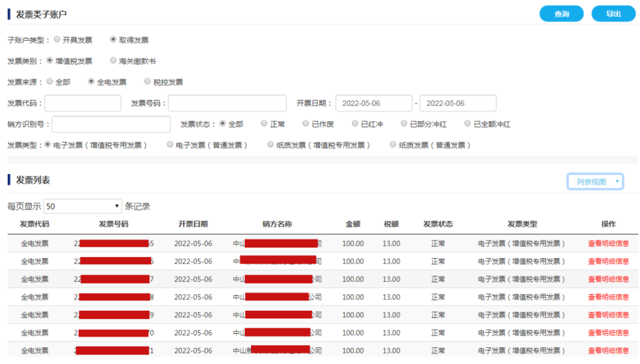This screenshot has height=364, width=640.
Task: Click the 导出 export button
Action: point(613,14)
